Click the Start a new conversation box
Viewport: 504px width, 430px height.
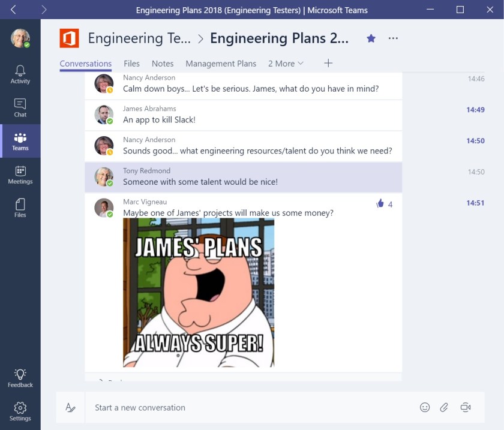(x=251, y=407)
